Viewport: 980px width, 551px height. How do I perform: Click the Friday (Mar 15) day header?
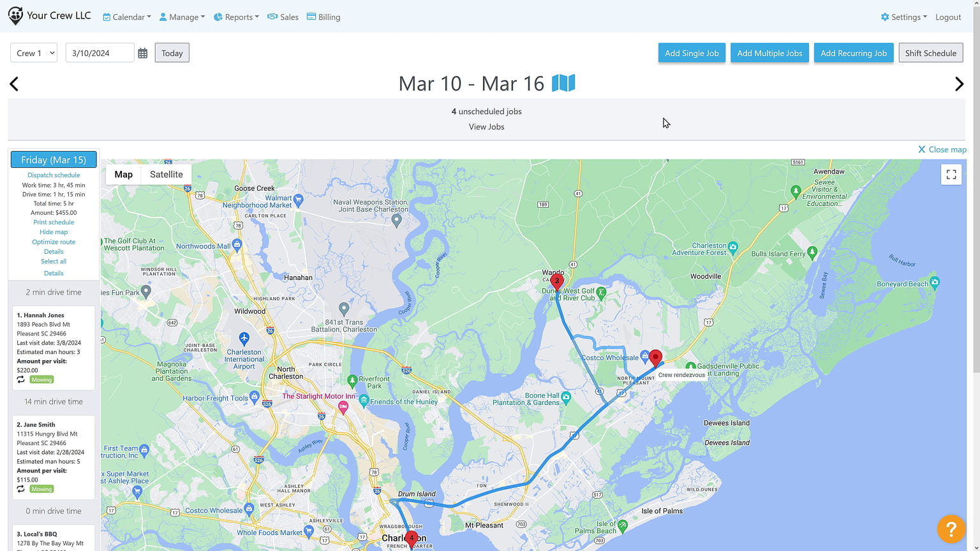[x=54, y=159]
